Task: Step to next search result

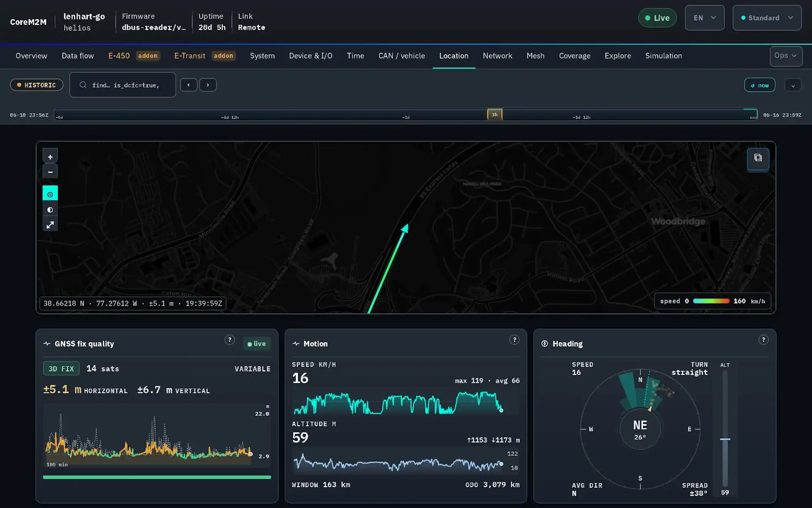Action: click(208, 85)
